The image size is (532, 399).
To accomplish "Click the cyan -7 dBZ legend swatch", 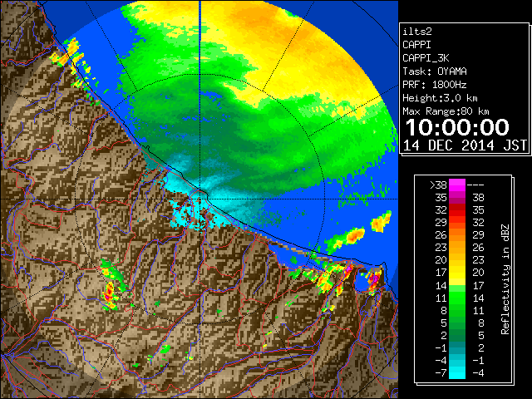I will click(x=457, y=373).
